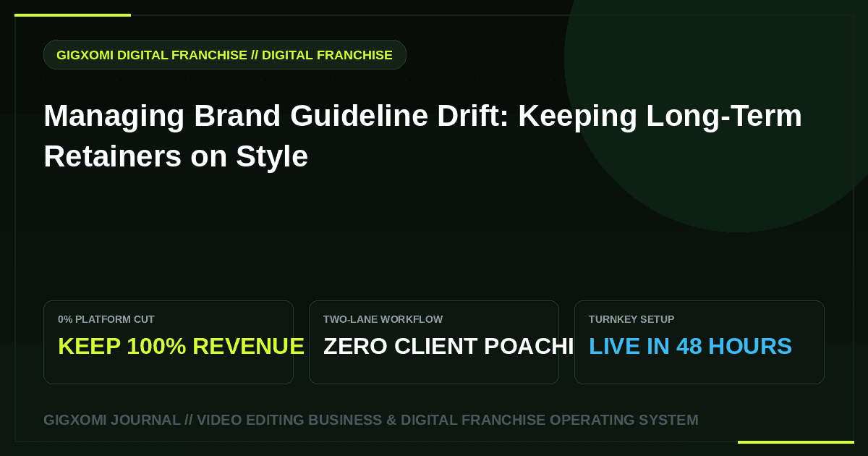Screen dimensions: 868x456
Task: Click the GIGXOMI JOURNAL footer line
Action: click(x=371, y=421)
